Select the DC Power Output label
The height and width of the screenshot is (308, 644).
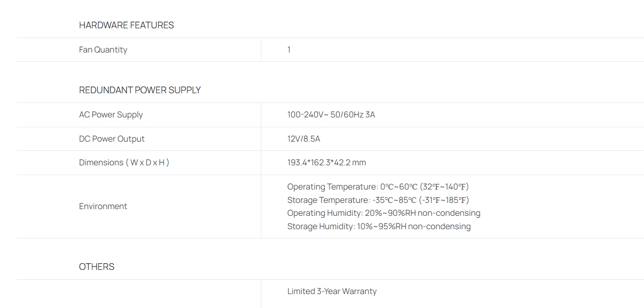click(x=112, y=139)
